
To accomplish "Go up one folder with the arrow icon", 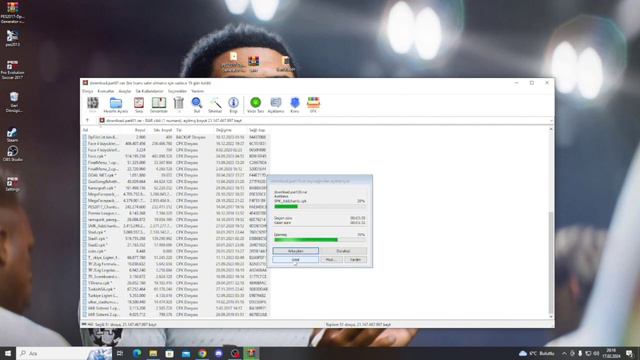I will pyautogui.click(x=87, y=120).
